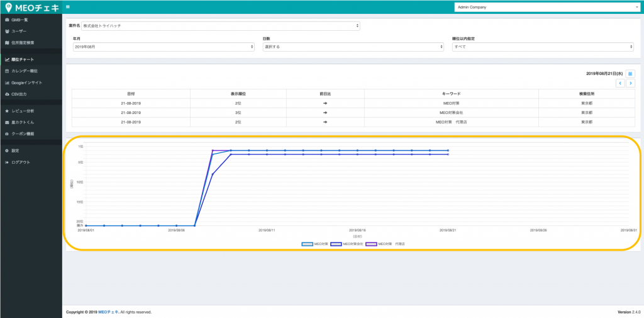This screenshot has height=318, width=644.
Task: Click the キーワード column header
Action: 452,94
